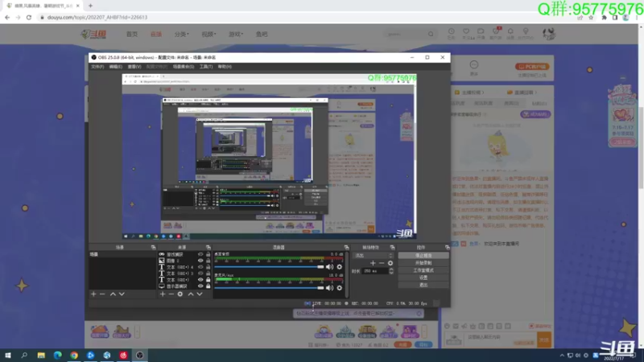Toggle the lock on the 图像 2 source
Screen dimensions: 644x362
tap(208, 261)
